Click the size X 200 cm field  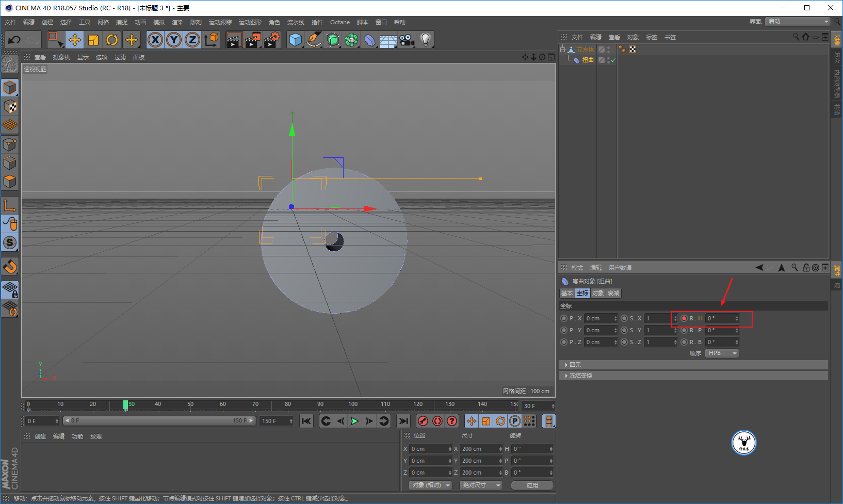point(481,449)
